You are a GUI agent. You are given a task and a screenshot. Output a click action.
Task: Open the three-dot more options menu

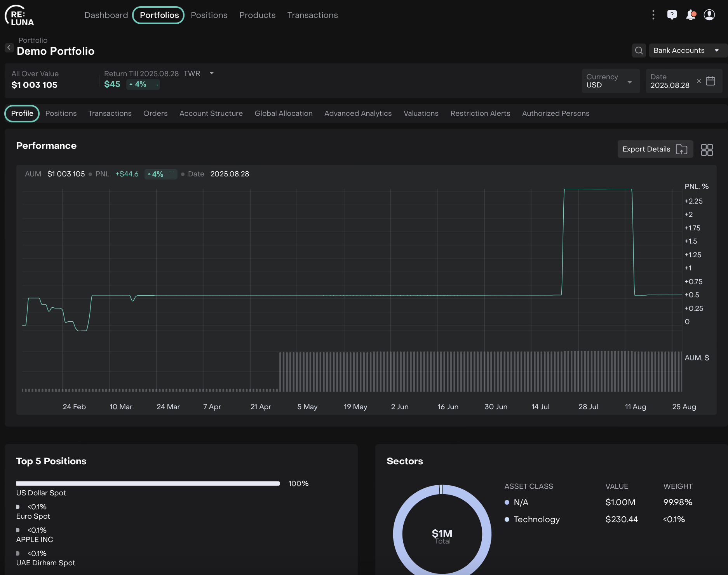coord(653,15)
